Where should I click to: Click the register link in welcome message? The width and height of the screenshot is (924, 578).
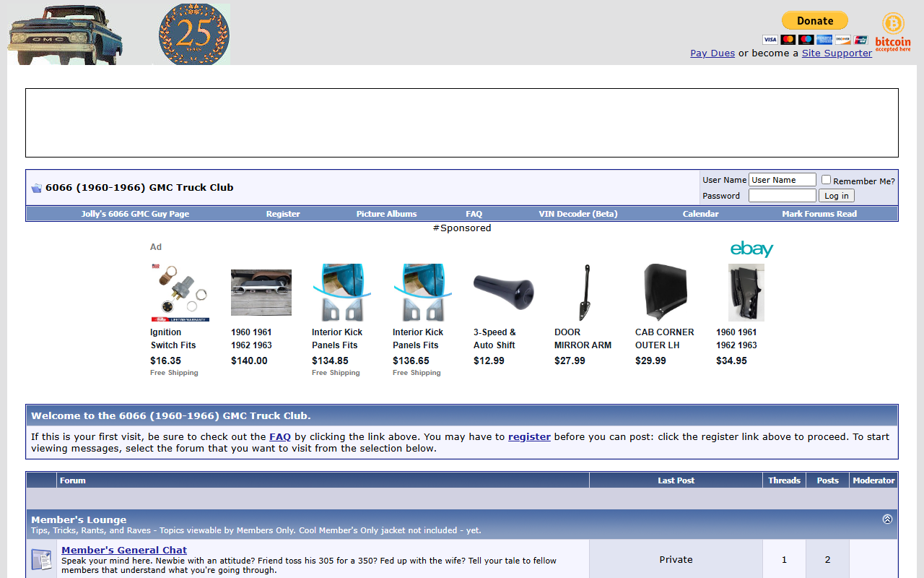[x=529, y=436]
